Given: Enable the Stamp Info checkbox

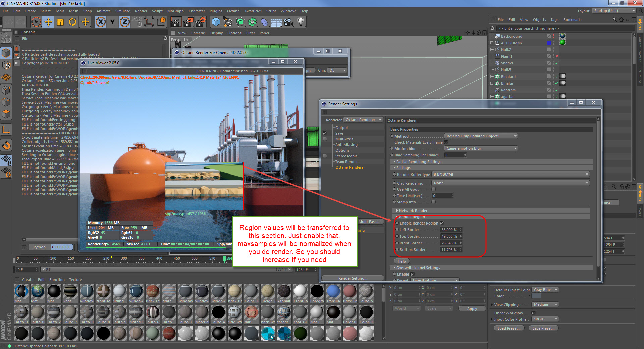Looking at the screenshot, I should 433,202.
